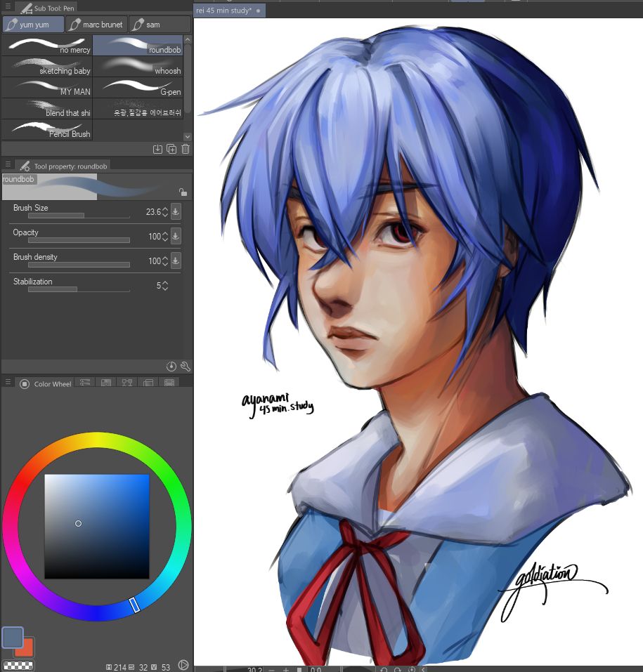
Task: Click the S value 32
Action: click(143, 667)
